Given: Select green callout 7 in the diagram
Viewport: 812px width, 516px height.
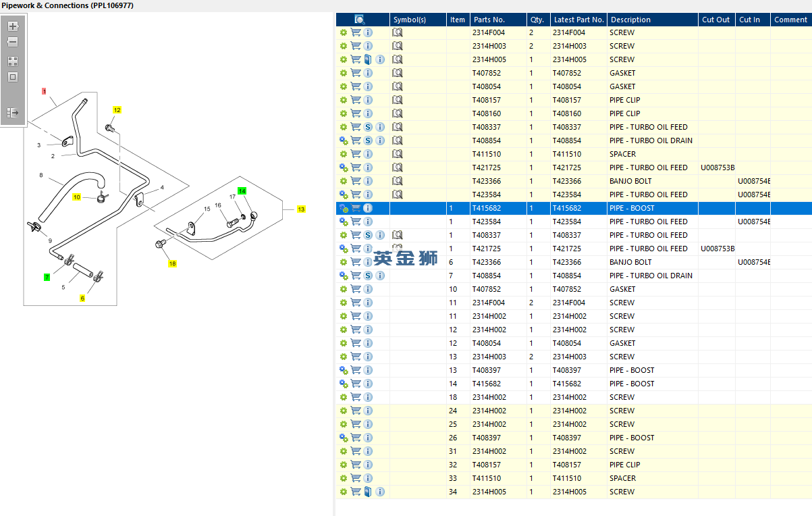Looking at the screenshot, I should pos(47,277).
